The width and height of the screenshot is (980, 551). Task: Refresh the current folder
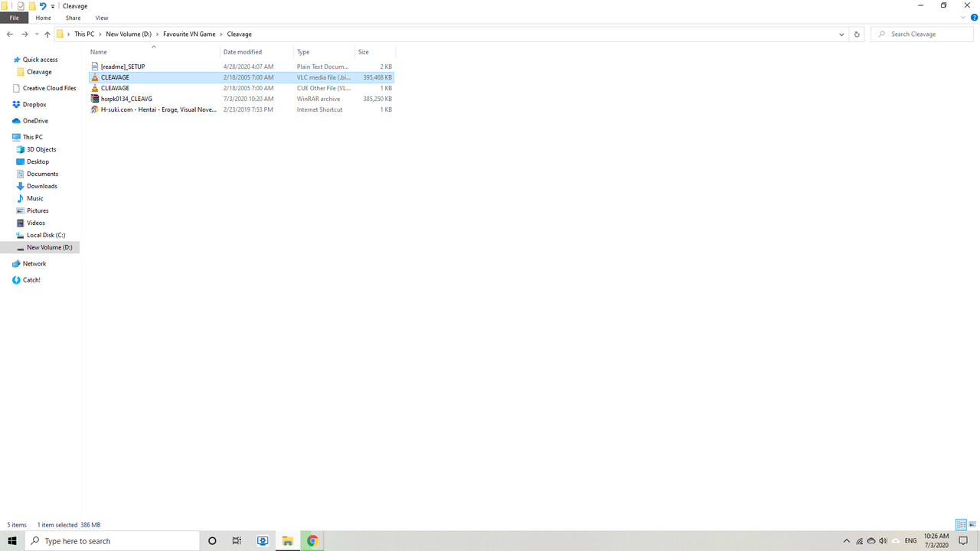pos(857,34)
